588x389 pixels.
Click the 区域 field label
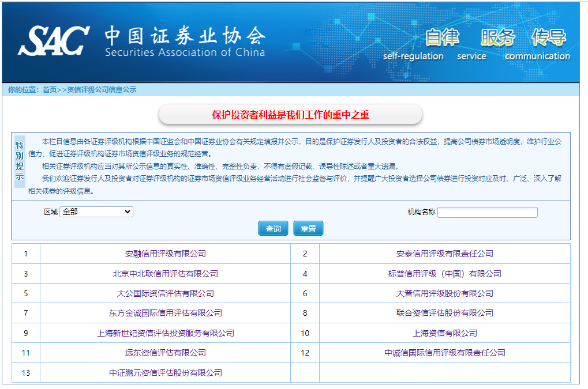[x=51, y=212]
